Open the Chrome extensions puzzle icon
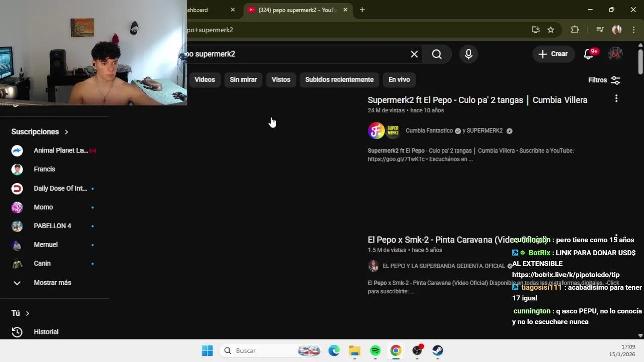 click(x=575, y=30)
